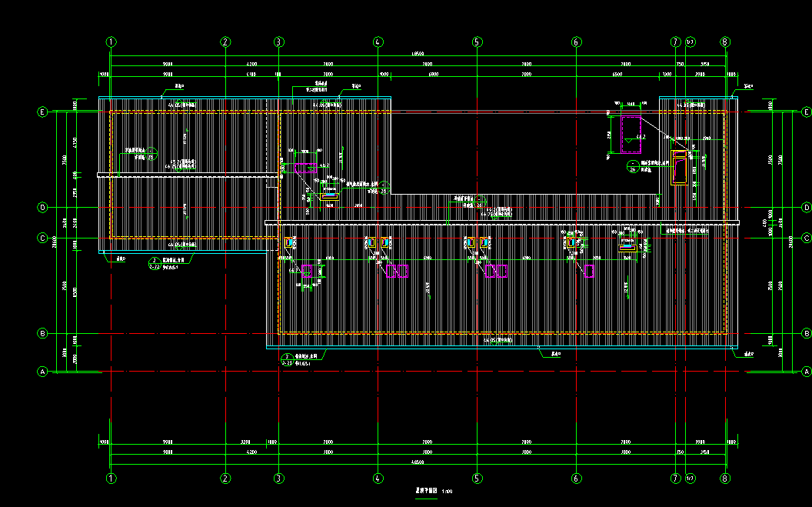Image resolution: width=812 pixels, height=507 pixels.
Task: Select the callout circle in the upper-left roof section
Action: point(152,153)
